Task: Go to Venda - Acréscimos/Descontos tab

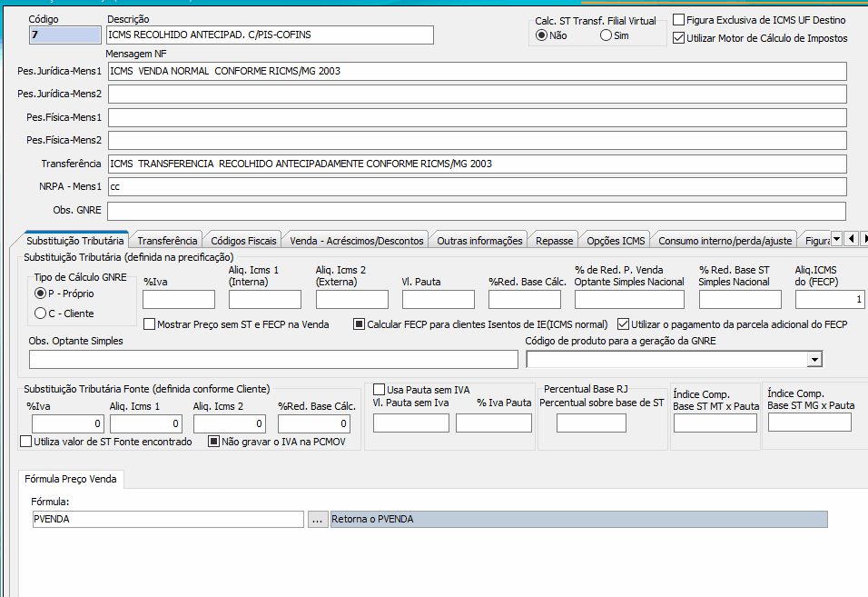Action: 357,241
